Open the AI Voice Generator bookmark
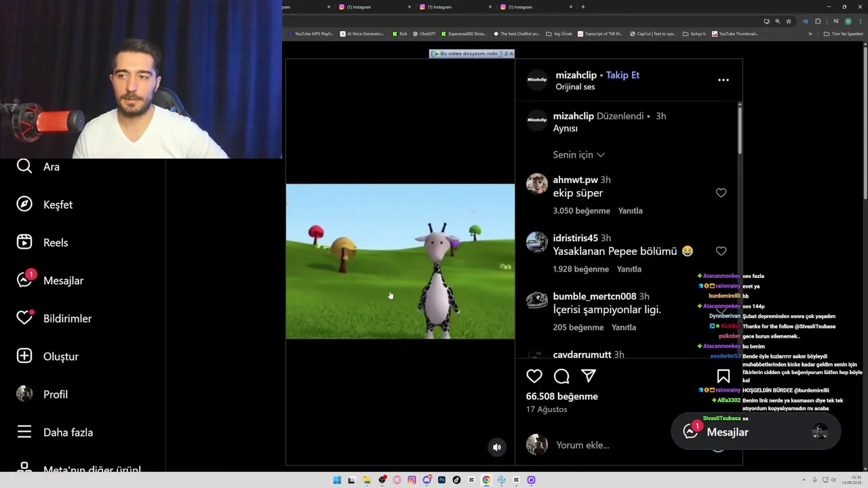This screenshot has height=488, width=868. pyautogui.click(x=362, y=33)
